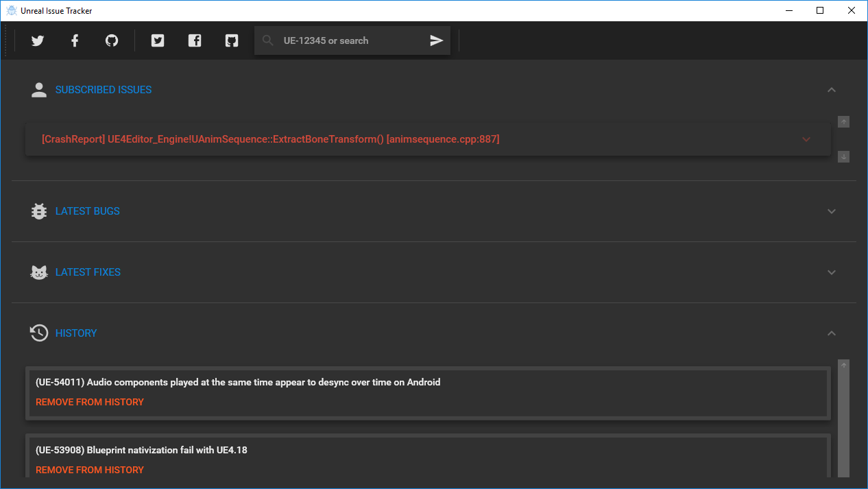Click the magnifier search icon
The width and height of the screenshot is (868, 489).
268,40
